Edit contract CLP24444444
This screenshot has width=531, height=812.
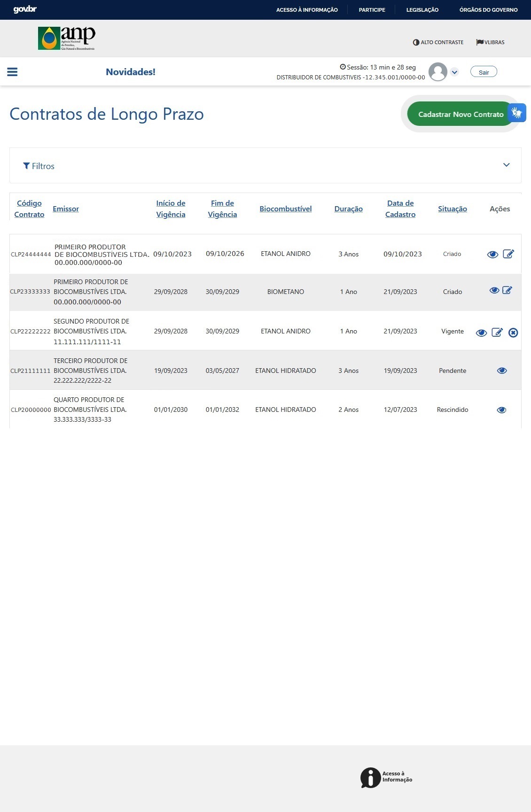tap(508, 254)
